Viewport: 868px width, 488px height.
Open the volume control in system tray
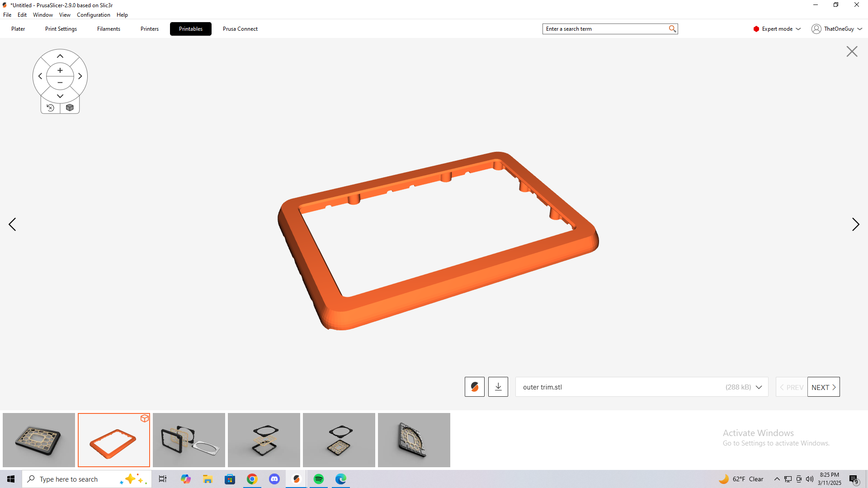click(809, 479)
